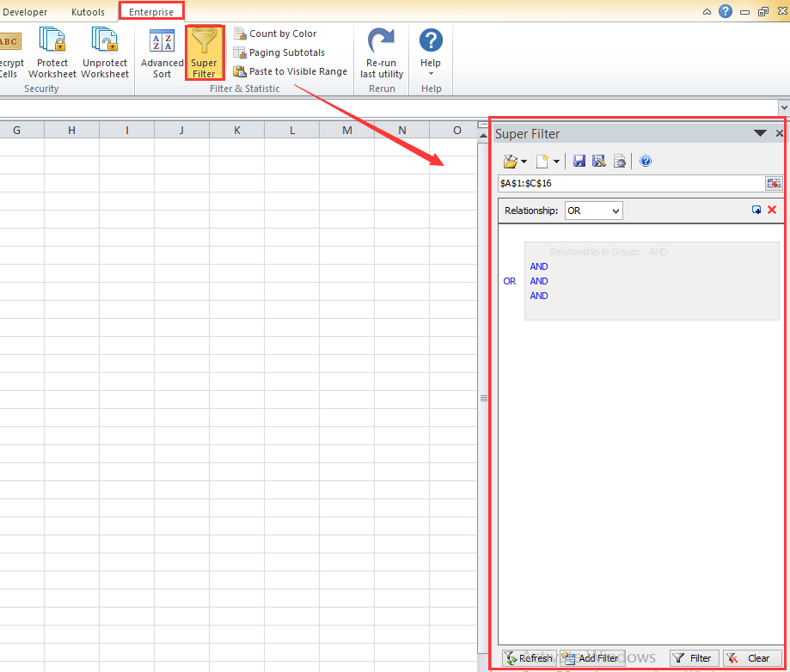Open the range selector in Super Filter
The height and width of the screenshot is (672, 790).
pyautogui.click(x=774, y=183)
